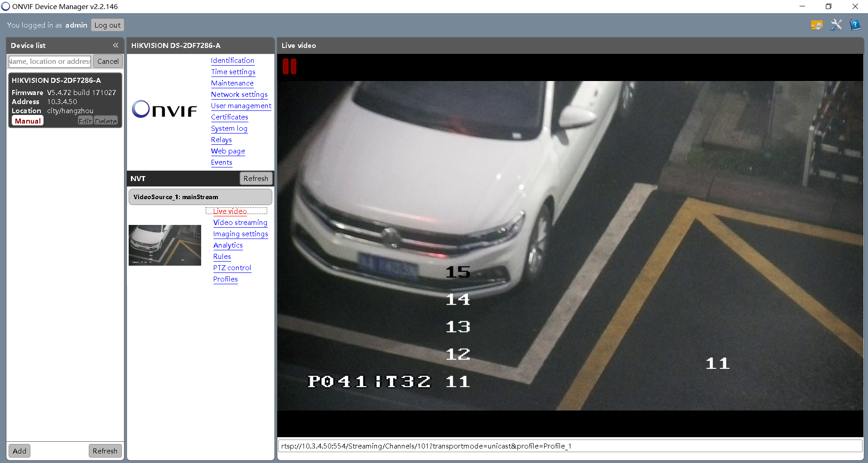
Task: Pause the live video stream
Action: [289, 67]
